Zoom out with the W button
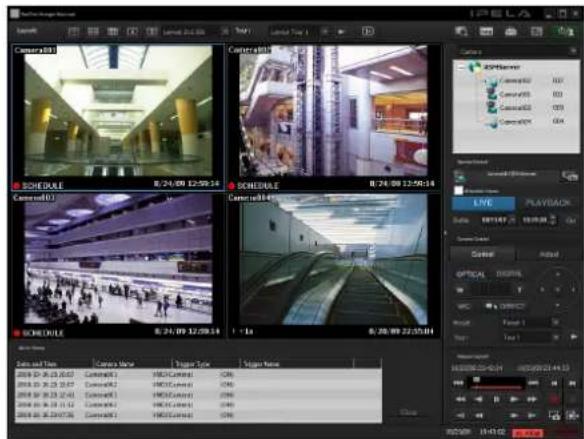584x439 pixels. (460, 290)
